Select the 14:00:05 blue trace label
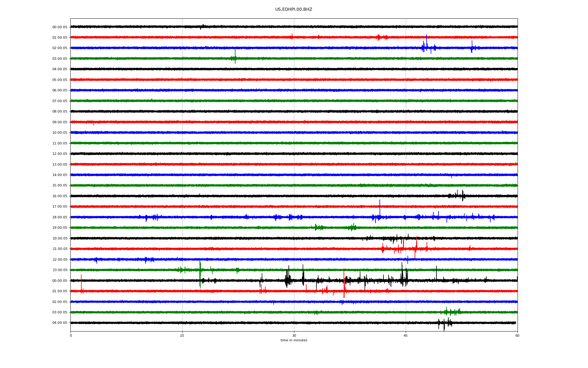 (60, 175)
